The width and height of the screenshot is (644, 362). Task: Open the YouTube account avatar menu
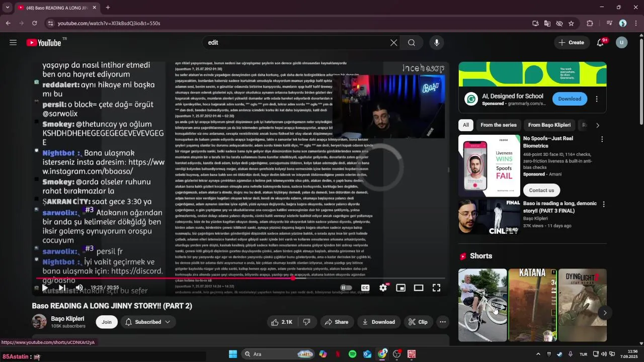tap(622, 43)
